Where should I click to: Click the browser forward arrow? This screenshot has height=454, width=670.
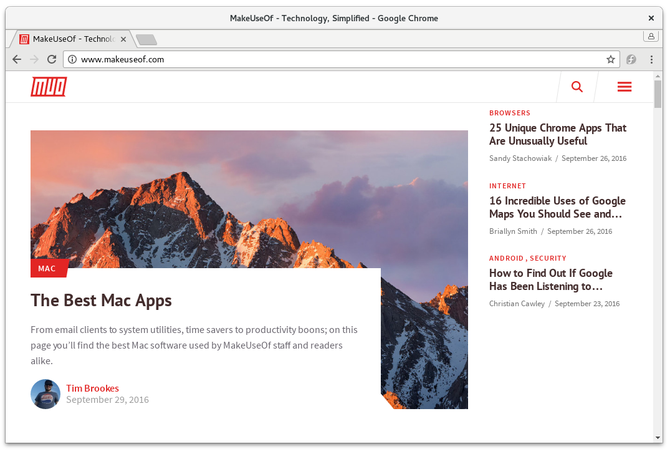pyautogui.click(x=34, y=59)
